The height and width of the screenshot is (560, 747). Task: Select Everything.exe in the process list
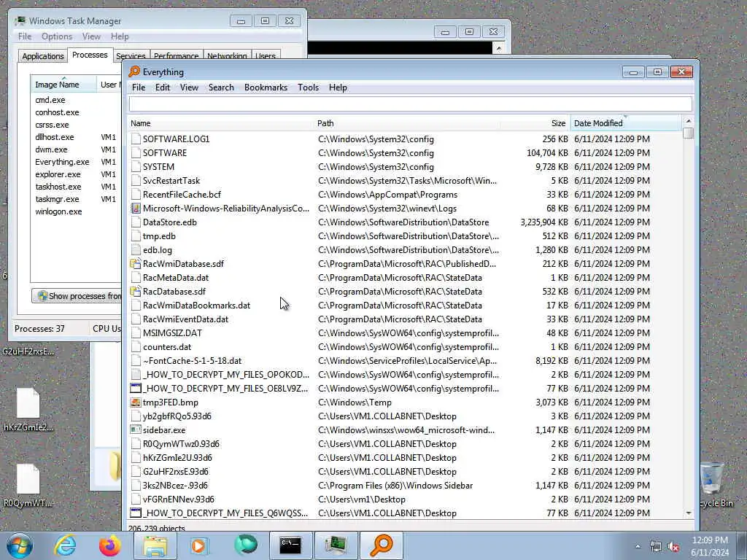[x=62, y=162]
